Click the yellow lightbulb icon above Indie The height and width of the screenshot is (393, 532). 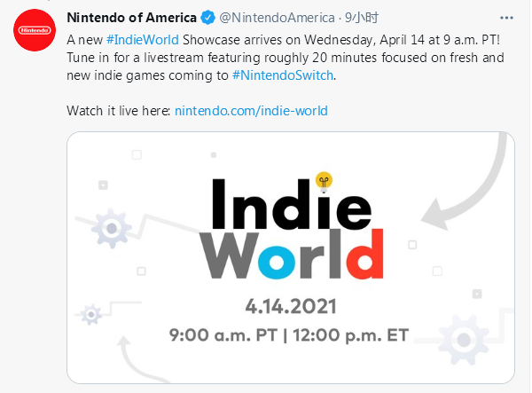[x=324, y=182]
